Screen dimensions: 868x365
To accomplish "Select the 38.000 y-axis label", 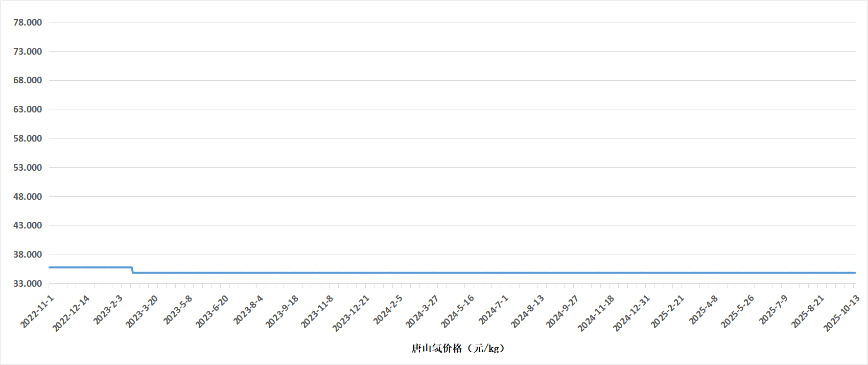I will tap(28, 255).
